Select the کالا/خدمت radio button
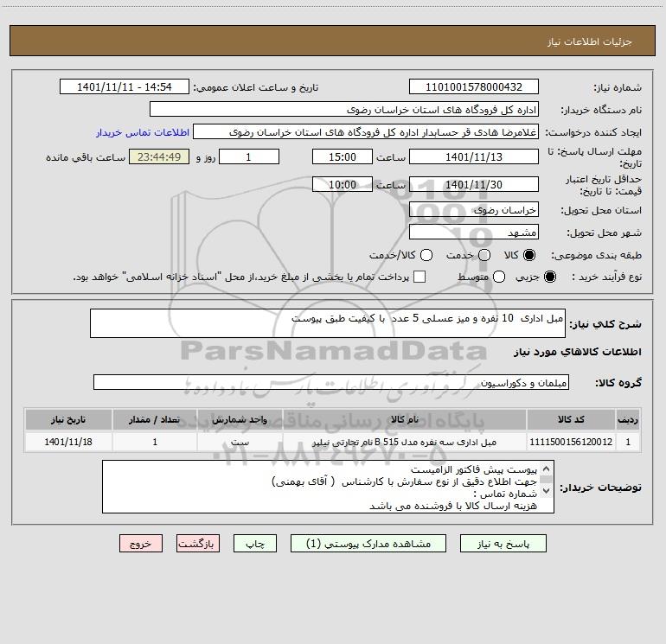 (x=426, y=255)
